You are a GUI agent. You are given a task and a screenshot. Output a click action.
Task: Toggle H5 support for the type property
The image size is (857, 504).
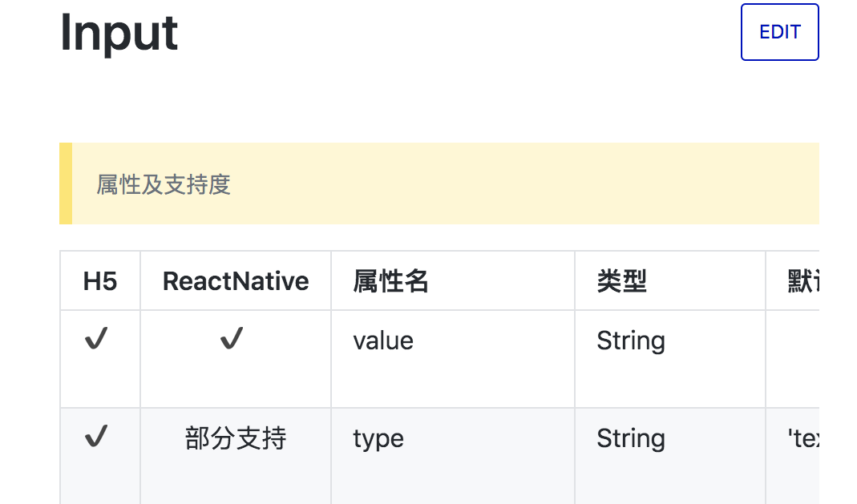pyautogui.click(x=96, y=436)
